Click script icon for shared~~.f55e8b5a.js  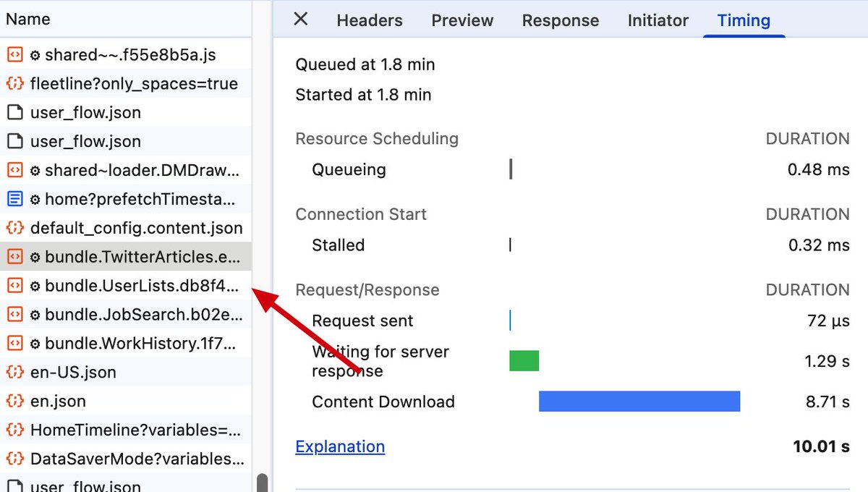(14, 55)
